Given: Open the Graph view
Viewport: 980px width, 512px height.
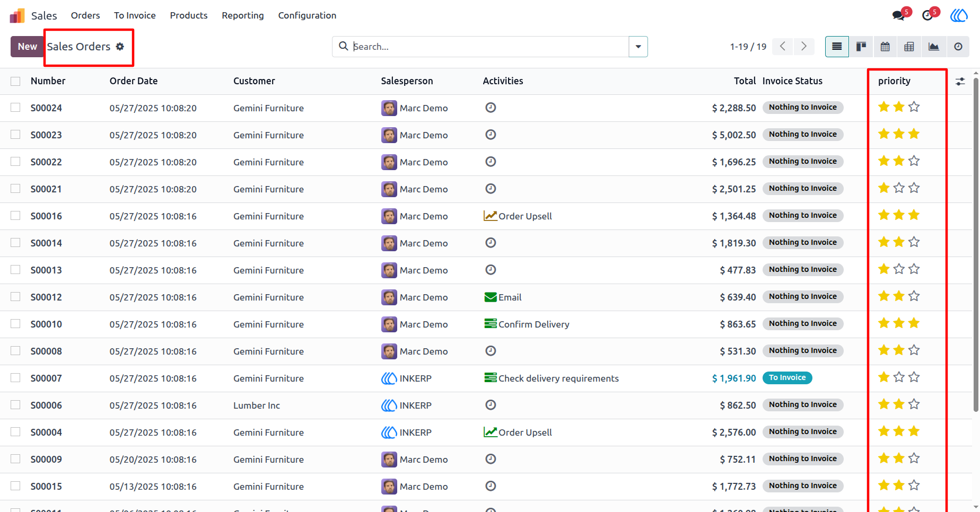Looking at the screenshot, I should coord(933,47).
